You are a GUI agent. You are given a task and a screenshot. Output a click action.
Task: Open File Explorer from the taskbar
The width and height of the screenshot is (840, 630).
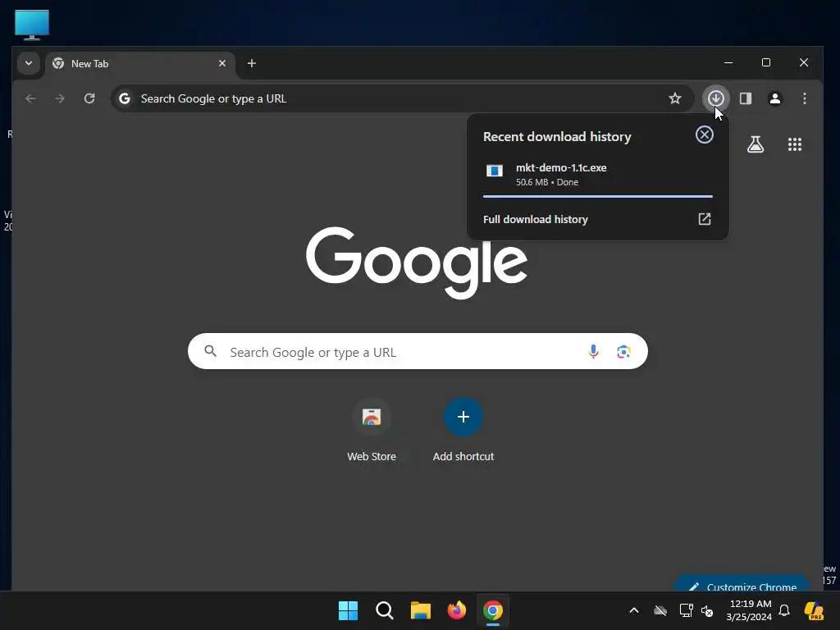(421, 610)
